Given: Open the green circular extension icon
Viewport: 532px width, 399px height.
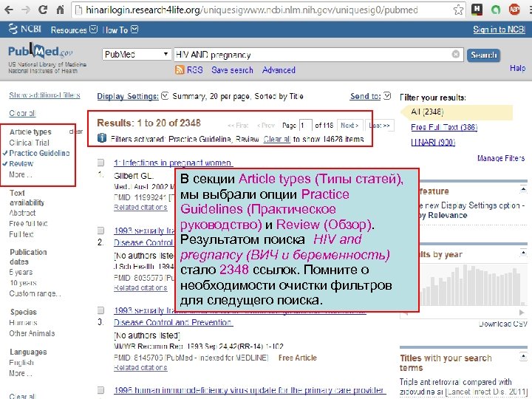Looking at the screenshot, I should (496, 10).
